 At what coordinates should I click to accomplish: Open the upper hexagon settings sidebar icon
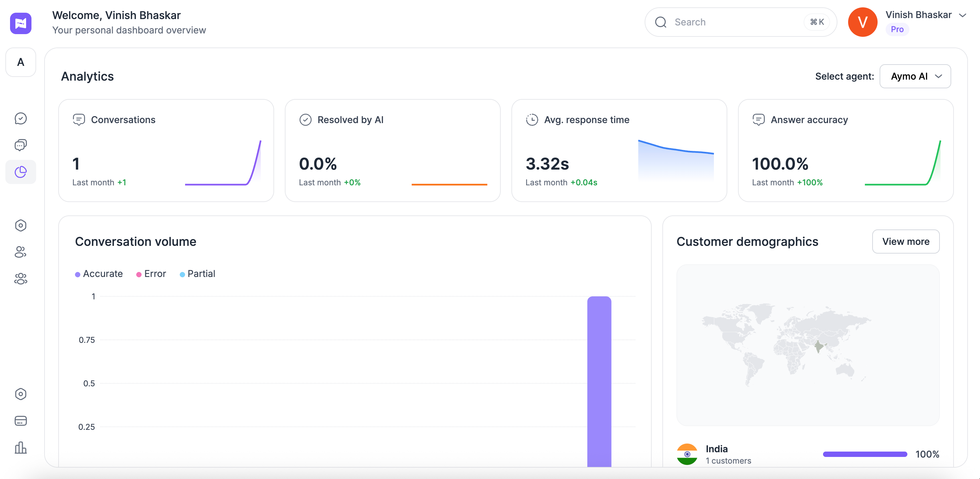click(20, 225)
